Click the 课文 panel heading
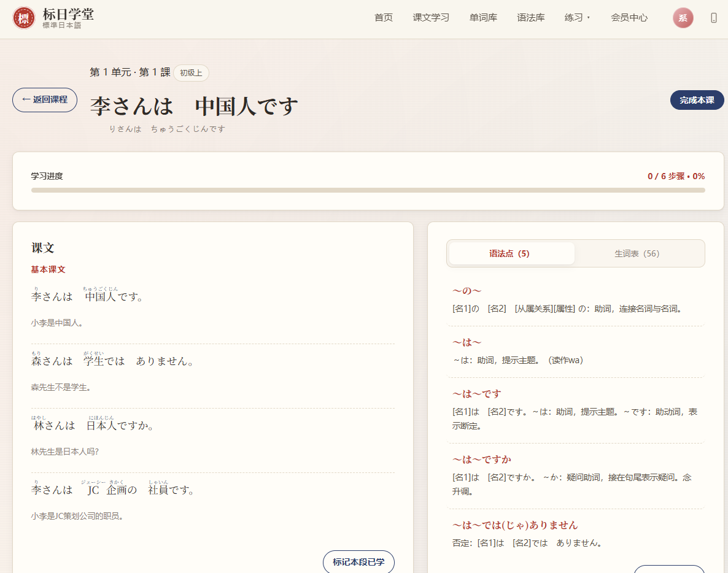This screenshot has height=573, width=728. [x=43, y=248]
